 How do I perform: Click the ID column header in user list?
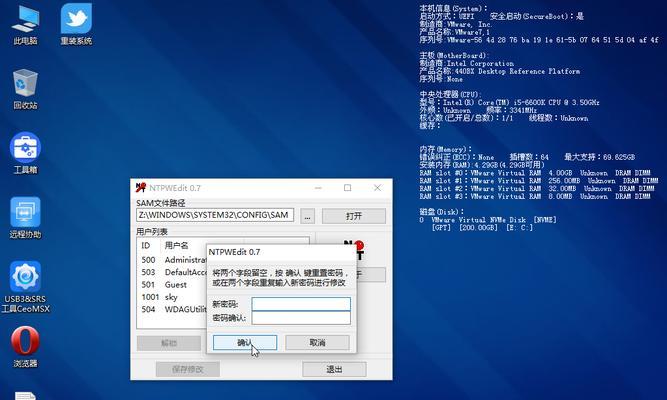coord(148,246)
